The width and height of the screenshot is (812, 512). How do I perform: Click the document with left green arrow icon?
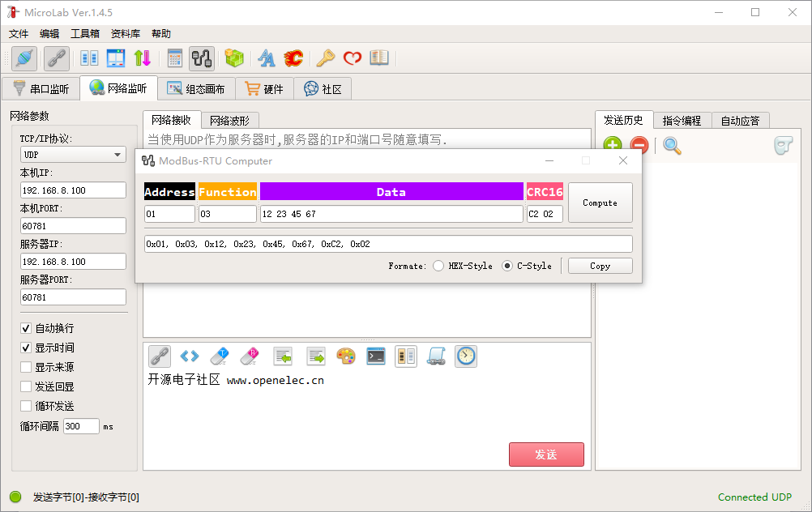[283, 356]
